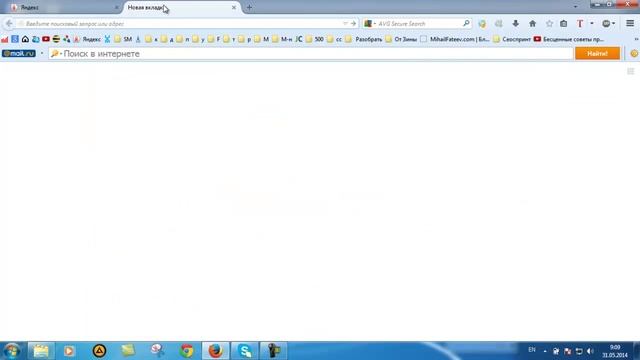Open the Windows Start menu
Screen dimensions: 640x360
12,351
